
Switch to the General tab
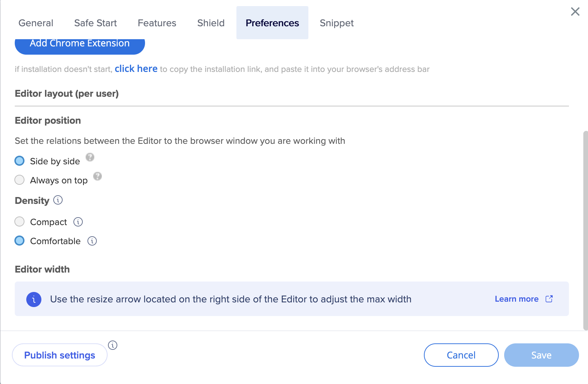coord(36,23)
